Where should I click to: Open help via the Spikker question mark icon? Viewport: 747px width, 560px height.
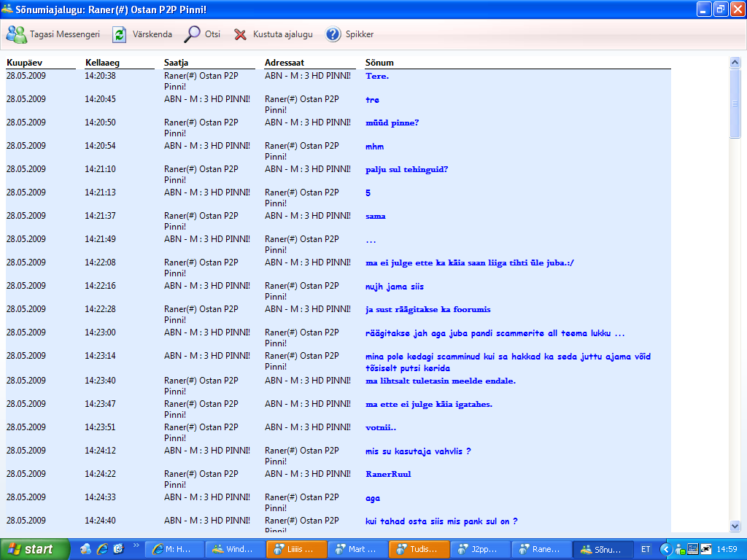(333, 34)
